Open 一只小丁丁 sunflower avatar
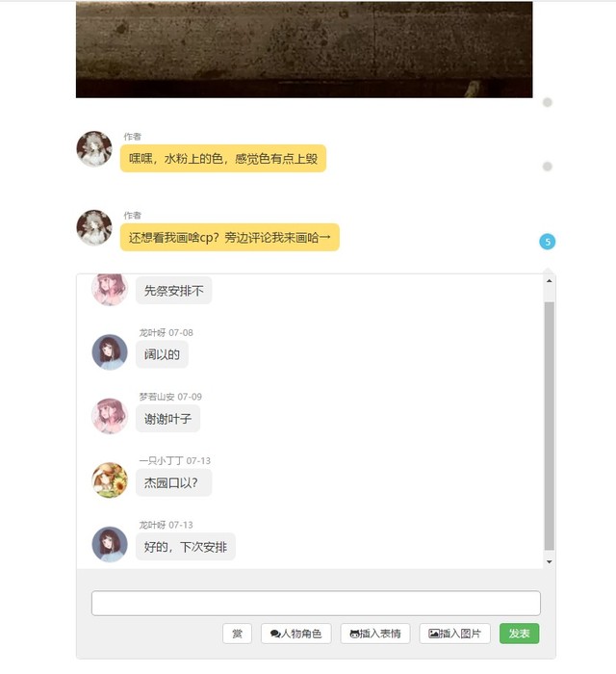The width and height of the screenshot is (616, 674). click(x=110, y=480)
